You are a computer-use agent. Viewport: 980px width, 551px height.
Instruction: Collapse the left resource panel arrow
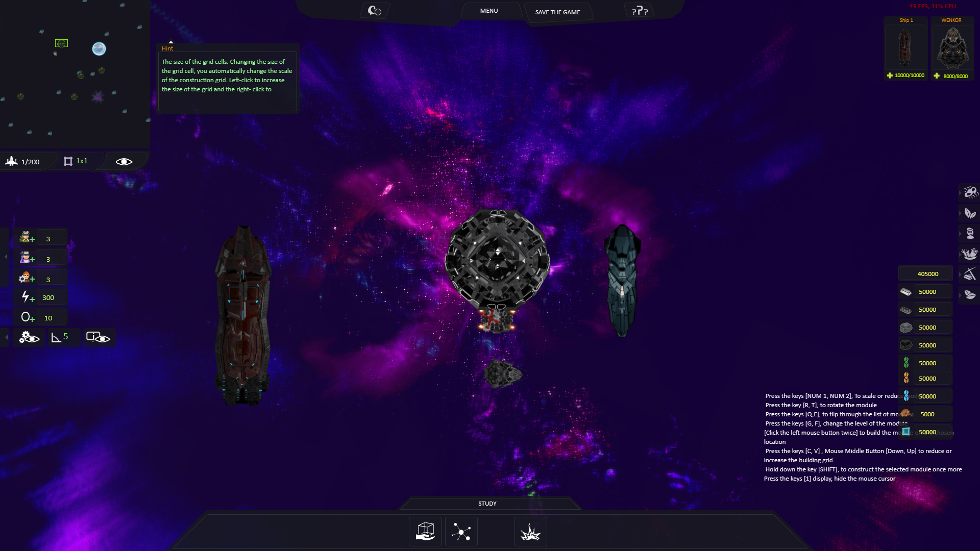point(5,257)
